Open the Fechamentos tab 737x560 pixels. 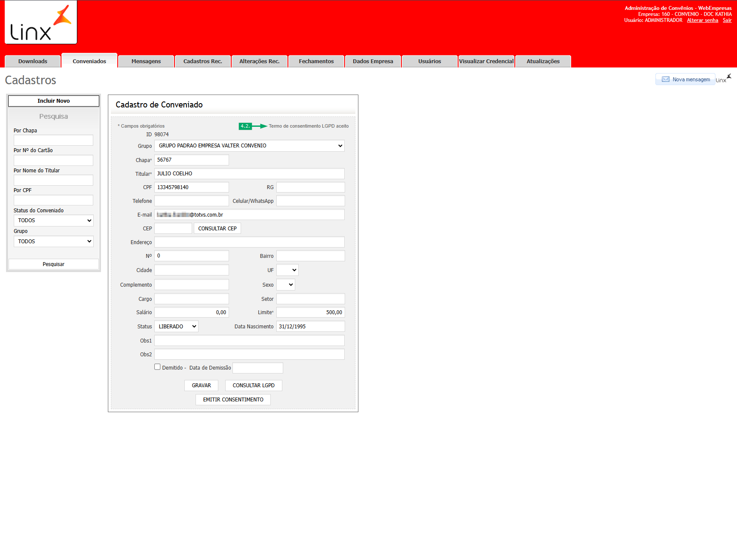[316, 61]
